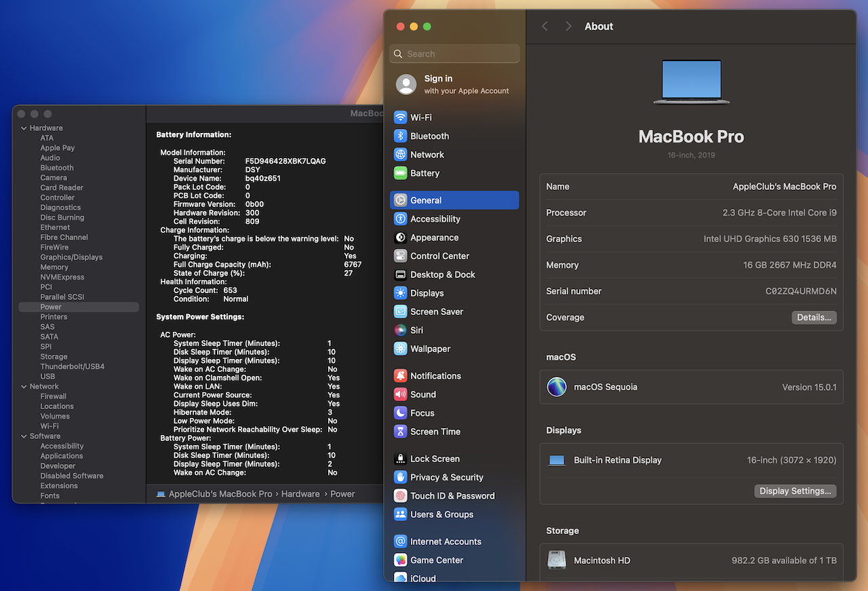This screenshot has width=868, height=591.
Task: Click Version 15.0.1 text
Action: click(809, 387)
